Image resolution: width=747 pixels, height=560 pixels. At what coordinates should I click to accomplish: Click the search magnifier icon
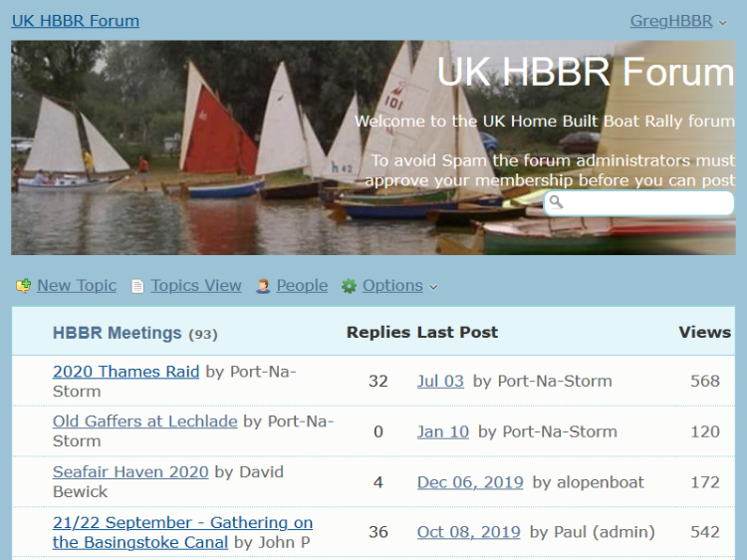tap(557, 202)
